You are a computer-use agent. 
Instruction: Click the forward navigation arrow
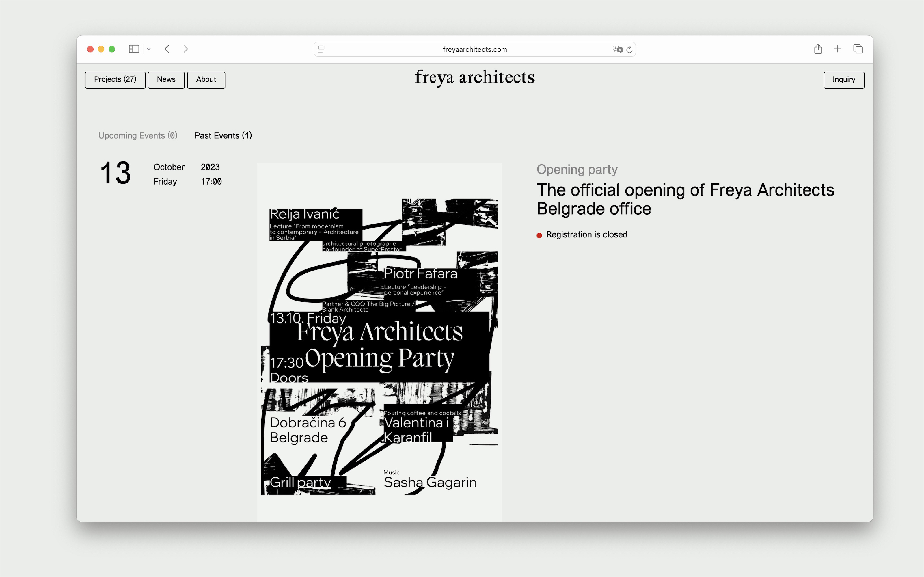tap(186, 49)
